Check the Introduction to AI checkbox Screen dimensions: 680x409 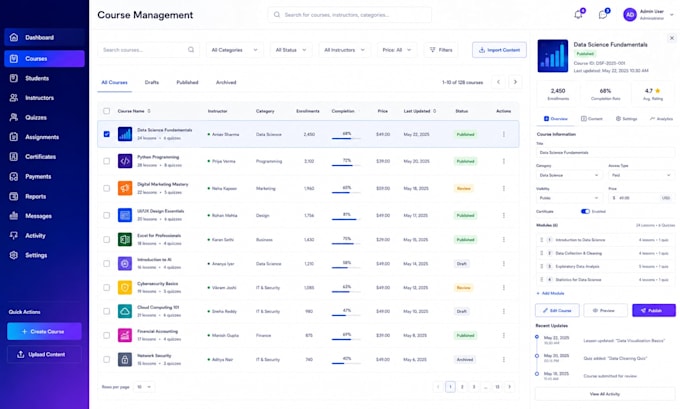click(x=106, y=264)
